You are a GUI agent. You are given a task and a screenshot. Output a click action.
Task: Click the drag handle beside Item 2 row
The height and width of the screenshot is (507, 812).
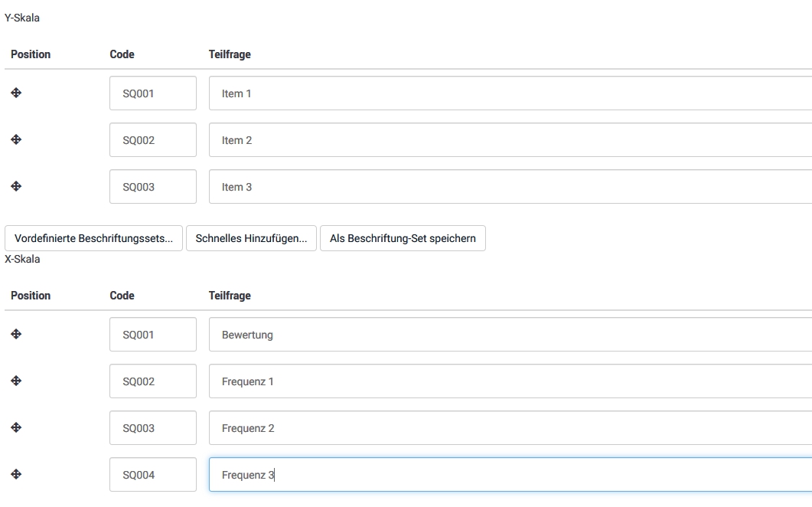pos(16,139)
